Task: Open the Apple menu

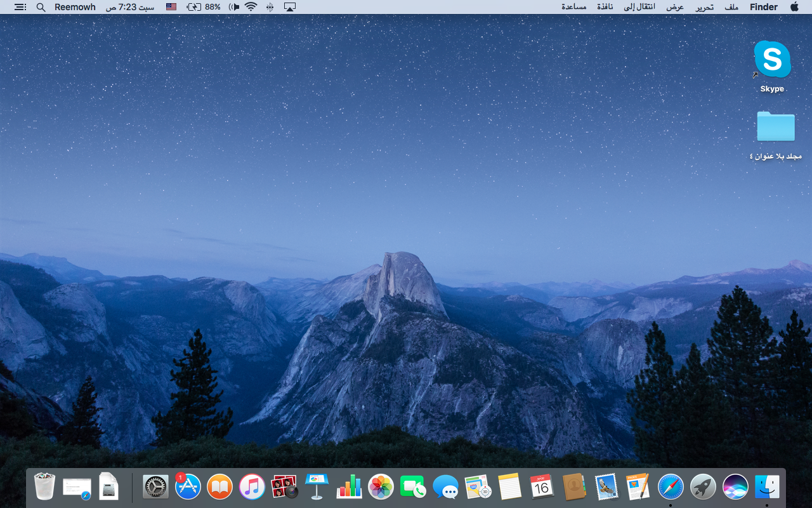Action: point(794,7)
